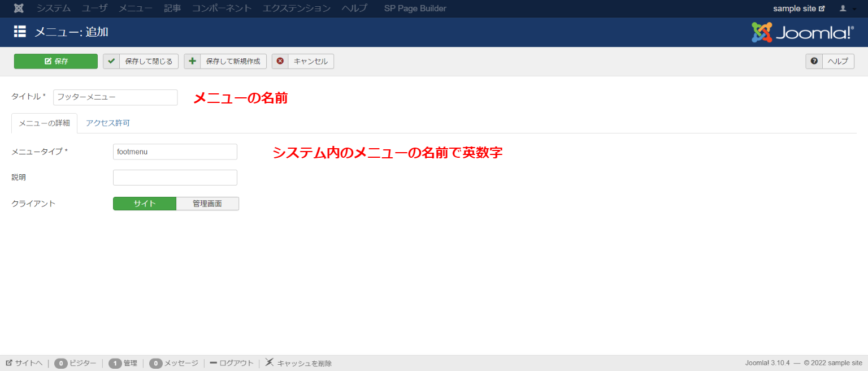The width and height of the screenshot is (868, 371).
Task: Click the question mark help icon
Action: click(x=814, y=61)
